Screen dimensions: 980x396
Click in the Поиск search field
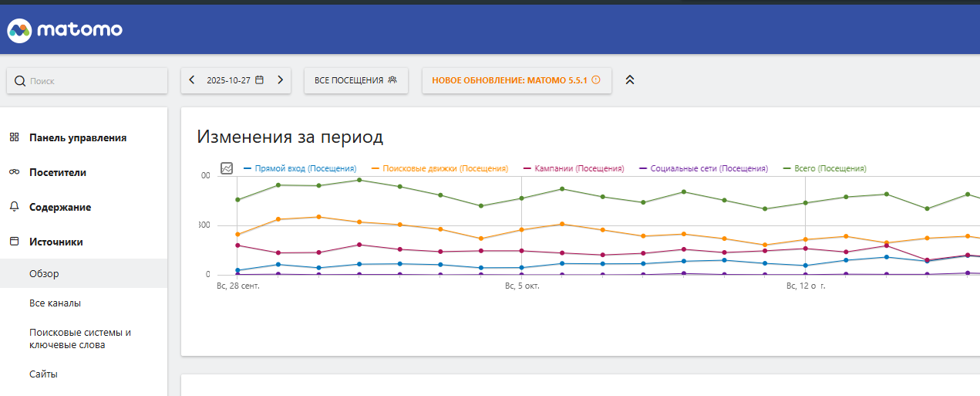[93, 80]
